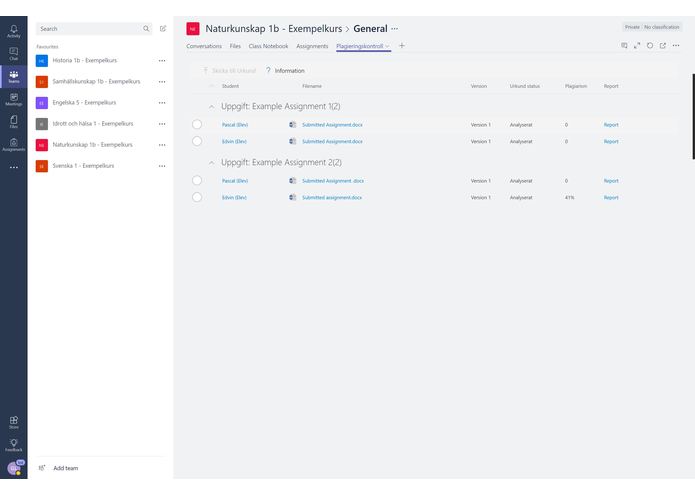Click the Information button
Screen dimensions: 695x494
pyautogui.click(x=285, y=70)
